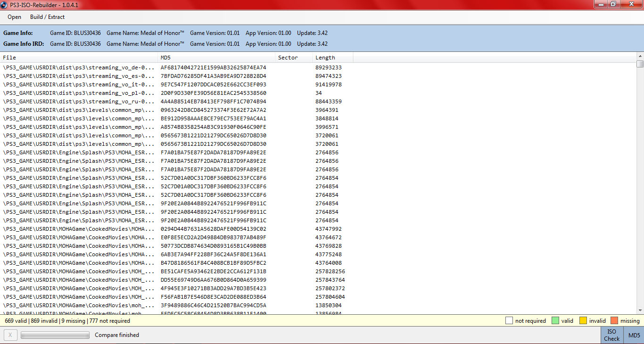This screenshot has width=644, height=344.
Task: Sort by the Length column header
Action: pyautogui.click(x=332, y=58)
